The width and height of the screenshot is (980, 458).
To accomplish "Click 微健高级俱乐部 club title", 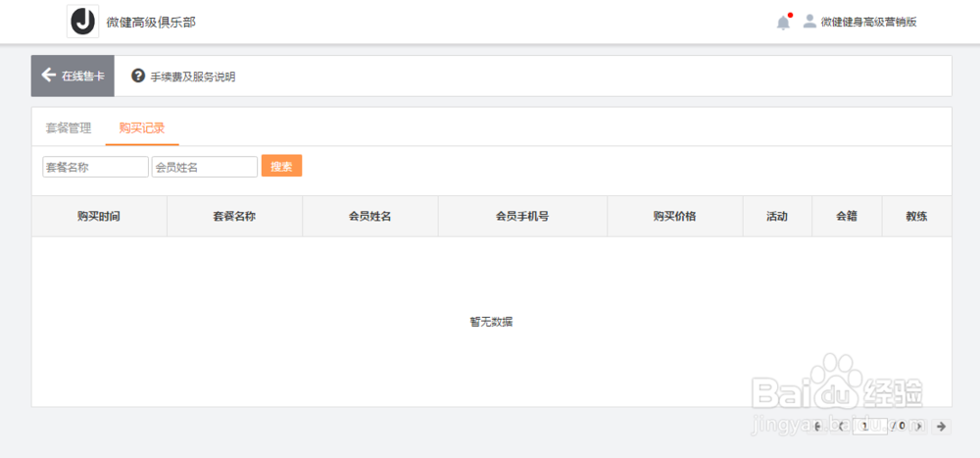I will [151, 23].
